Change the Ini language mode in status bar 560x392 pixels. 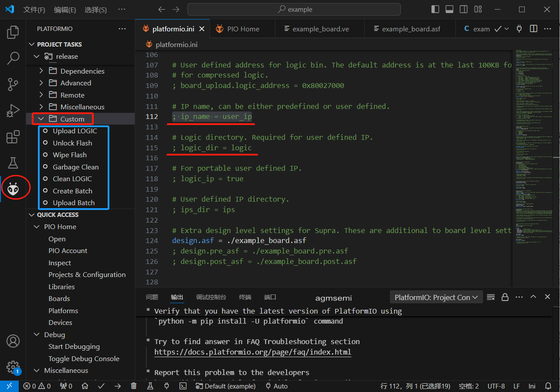pyautogui.click(x=532, y=386)
